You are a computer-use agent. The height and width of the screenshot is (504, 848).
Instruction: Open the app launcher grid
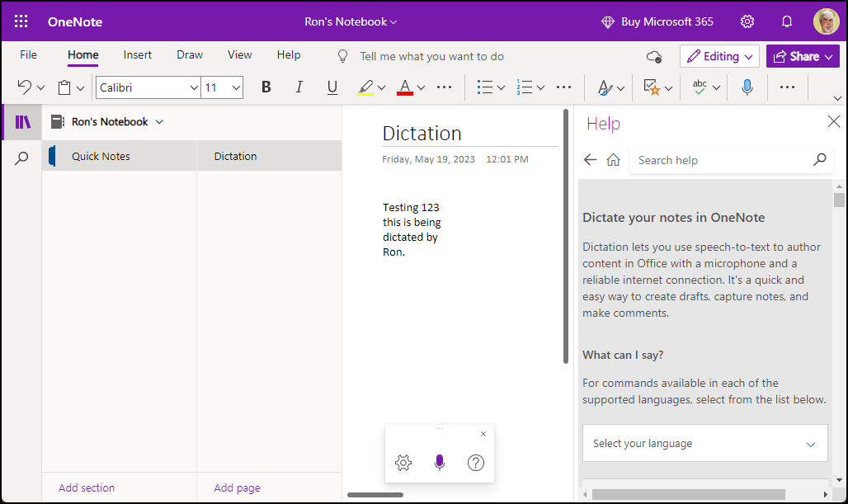(x=21, y=21)
